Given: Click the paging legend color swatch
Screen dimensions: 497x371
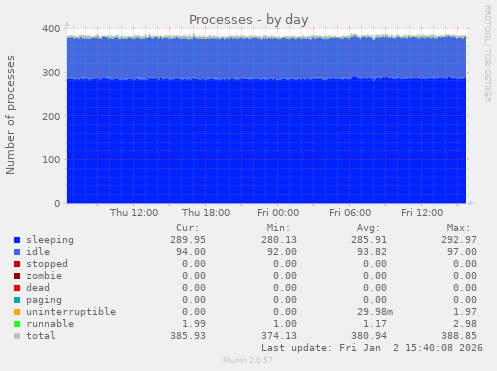Looking at the screenshot, I should point(17,300).
